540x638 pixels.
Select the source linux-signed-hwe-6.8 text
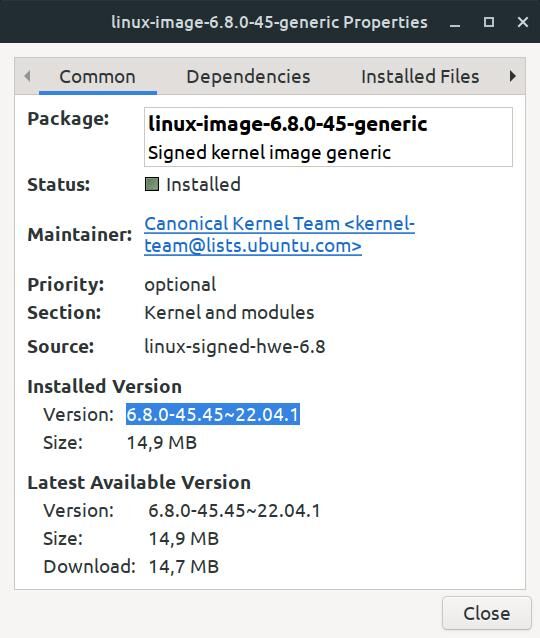pyautogui.click(x=235, y=347)
